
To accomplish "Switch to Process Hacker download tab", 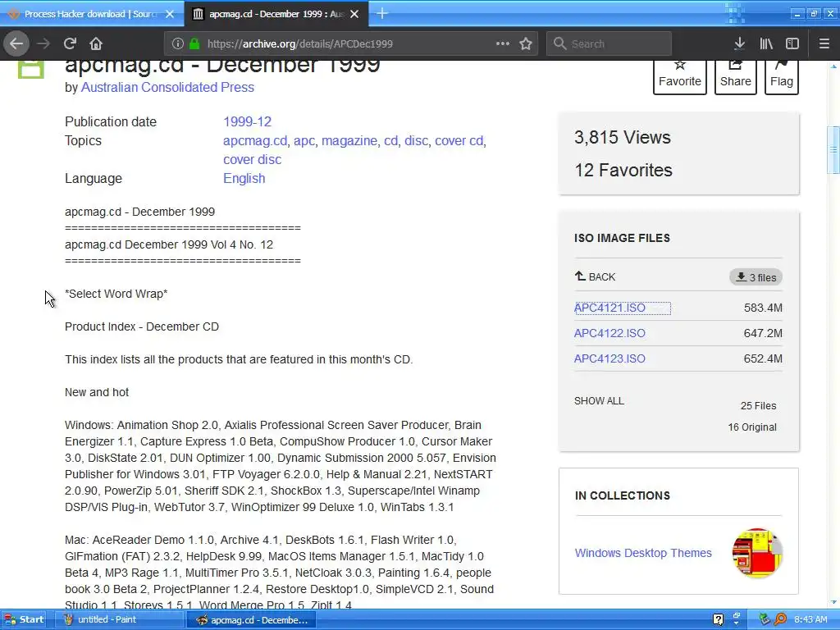I will point(91,14).
